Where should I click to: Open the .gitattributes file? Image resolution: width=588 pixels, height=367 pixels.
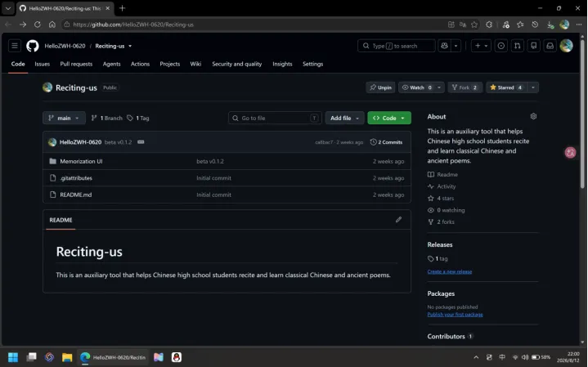[76, 177]
